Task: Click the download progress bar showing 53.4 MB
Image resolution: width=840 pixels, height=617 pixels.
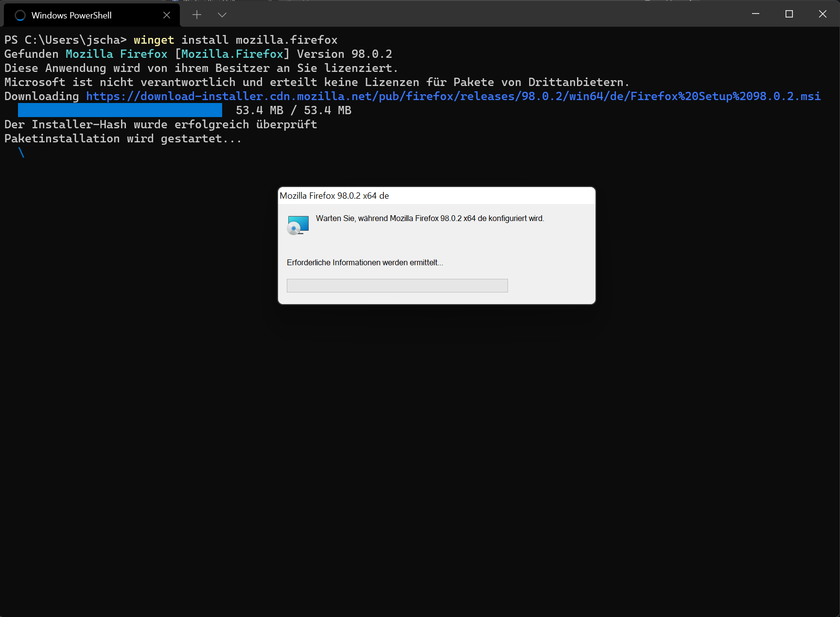Action: 120,110
